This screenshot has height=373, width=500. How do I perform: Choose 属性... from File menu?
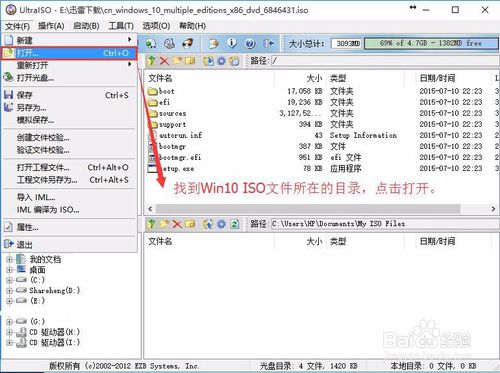[69, 227]
